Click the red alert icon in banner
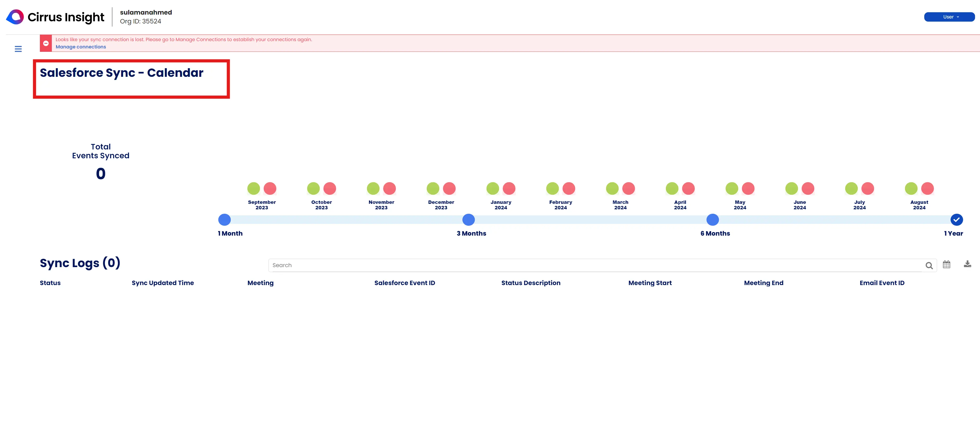The width and height of the screenshot is (980, 428). coord(46,43)
